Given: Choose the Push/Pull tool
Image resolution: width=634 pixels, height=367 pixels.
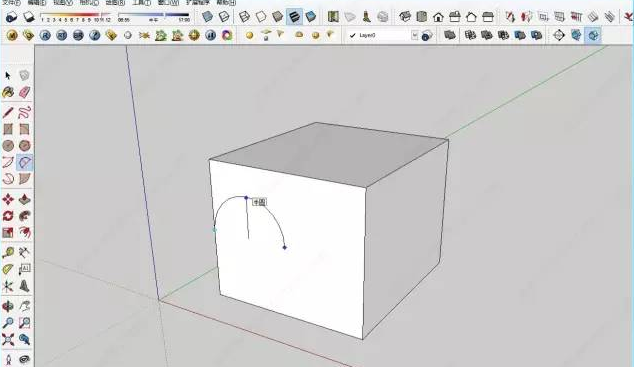Looking at the screenshot, I should (24, 199).
